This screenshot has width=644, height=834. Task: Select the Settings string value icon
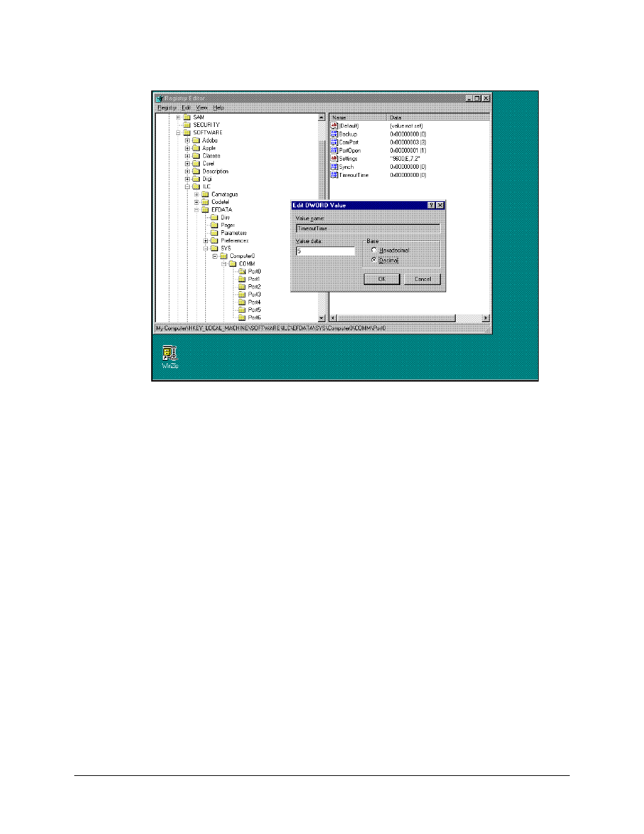click(x=333, y=158)
